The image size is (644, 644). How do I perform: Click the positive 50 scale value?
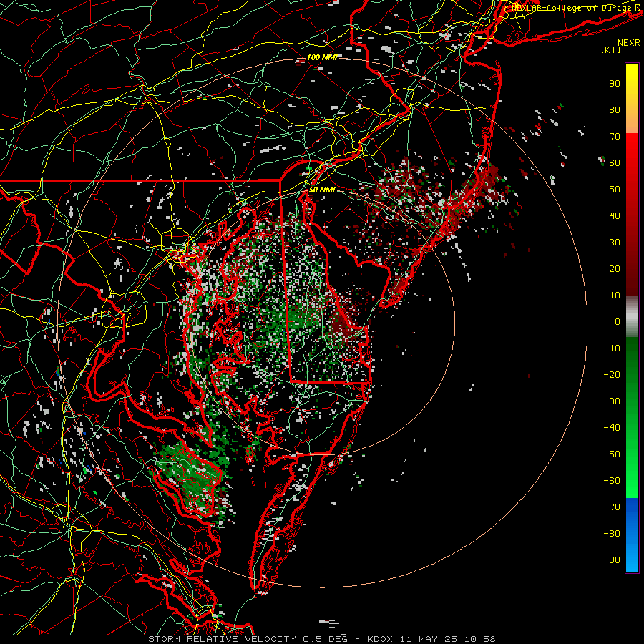615,190
